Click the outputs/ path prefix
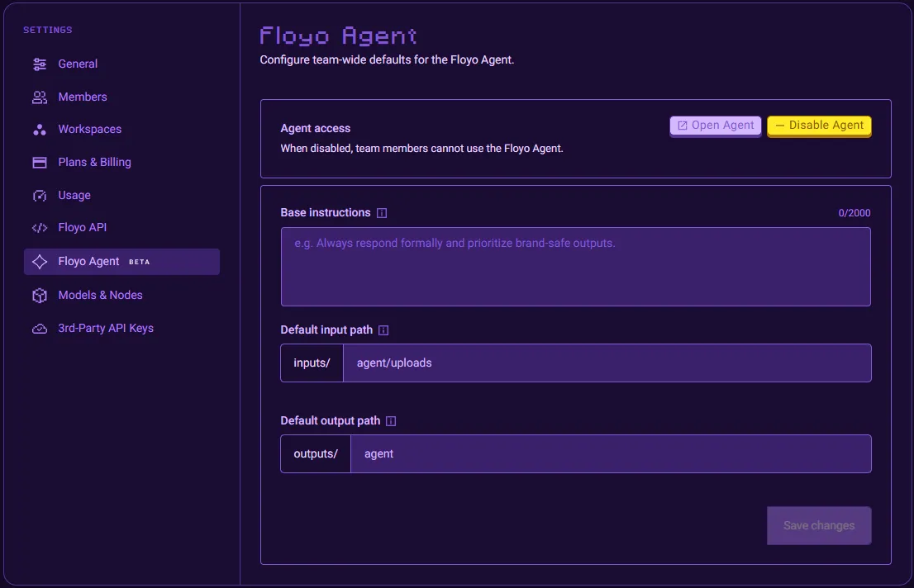Viewport: 914px width, 588px height. click(316, 454)
